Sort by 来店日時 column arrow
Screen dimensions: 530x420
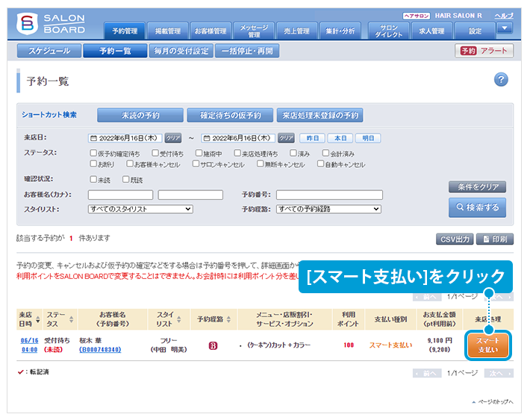[x=38, y=319]
